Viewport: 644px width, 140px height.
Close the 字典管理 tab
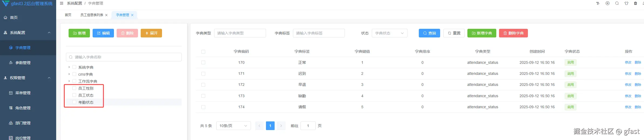[132, 15]
